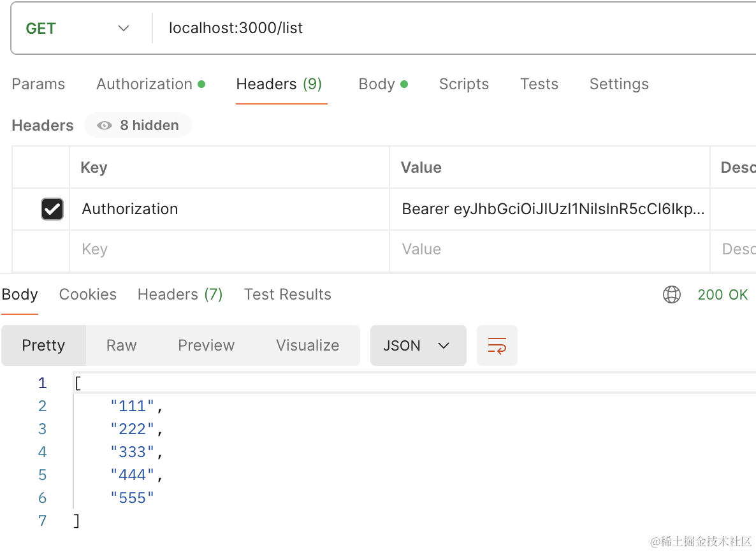View the response Cookies tab
756x552 pixels.
(88, 294)
